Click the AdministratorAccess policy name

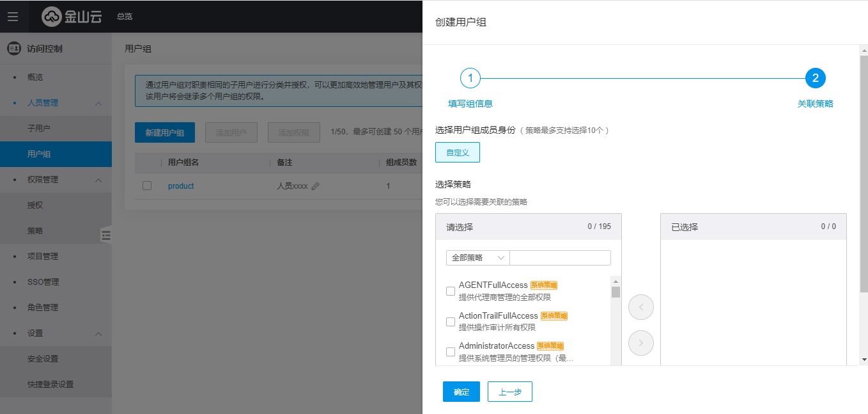[497, 346]
